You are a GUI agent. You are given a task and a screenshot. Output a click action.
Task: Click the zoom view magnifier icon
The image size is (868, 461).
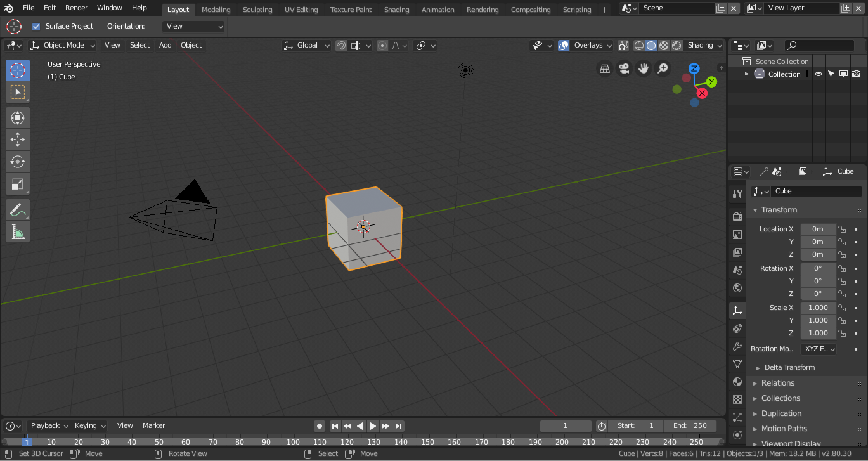tap(663, 68)
